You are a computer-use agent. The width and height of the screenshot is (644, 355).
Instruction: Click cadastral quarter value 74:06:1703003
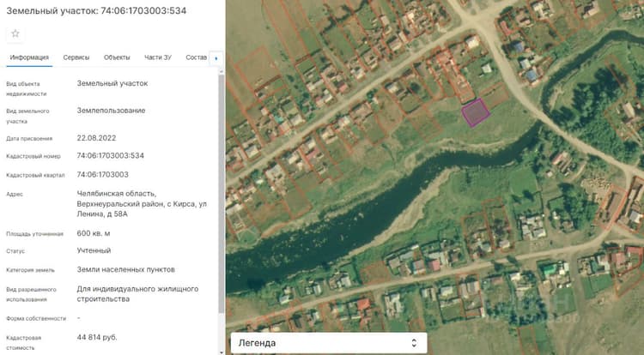pyautogui.click(x=103, y=175)
